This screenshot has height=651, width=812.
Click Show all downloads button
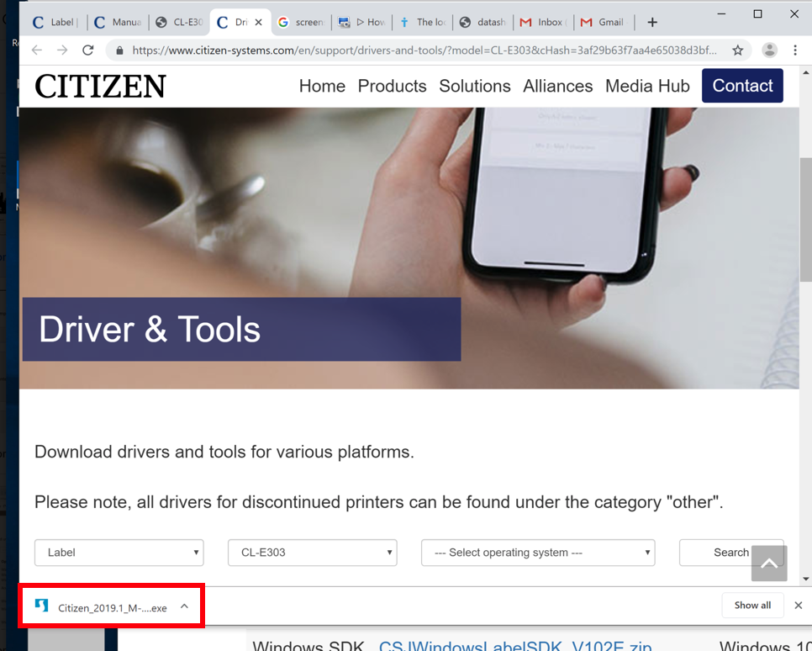(752, 606)
